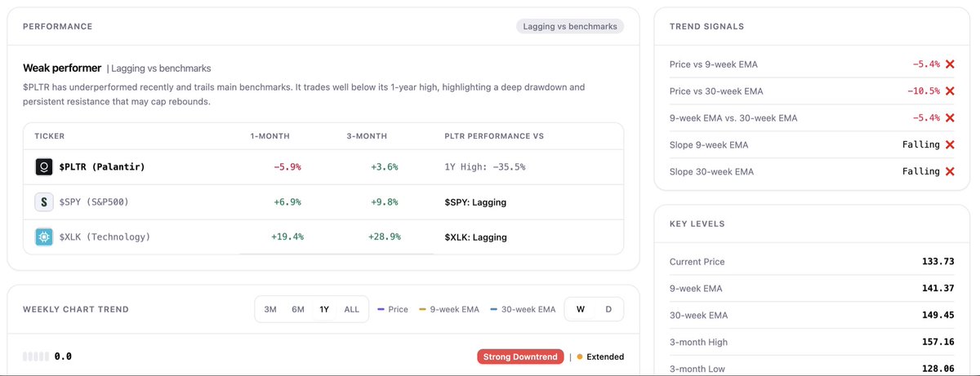Toggle the Price legend series
The image size is (980, 376).
[x=393, y=309]
